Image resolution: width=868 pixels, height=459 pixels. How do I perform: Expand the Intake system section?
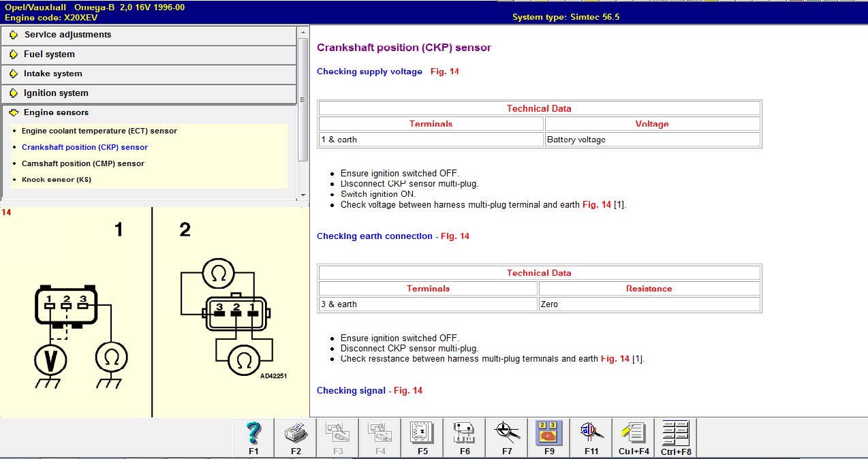pyautogui.click(x=52, y=74)
